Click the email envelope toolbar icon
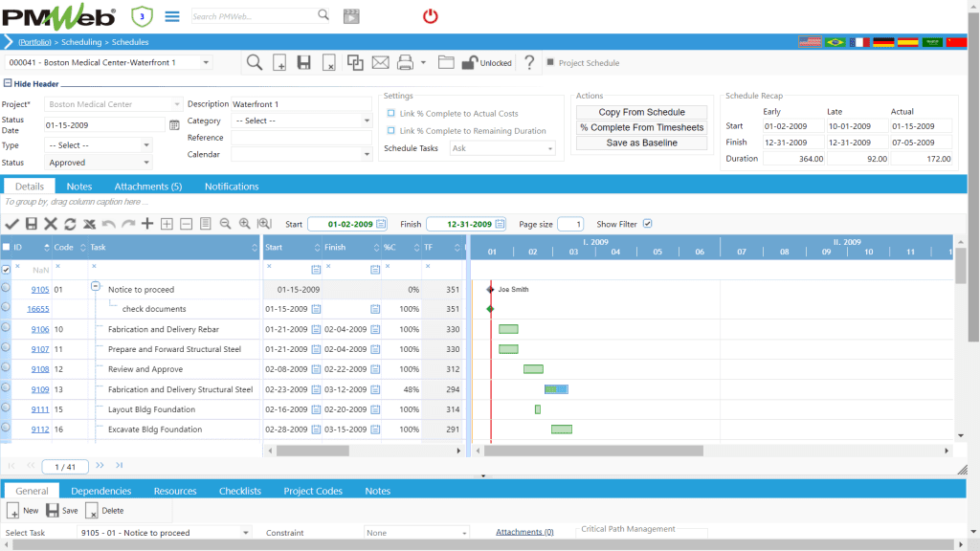Image resolution: width=980 pixels, height=551 pixels. click(380, 62)
